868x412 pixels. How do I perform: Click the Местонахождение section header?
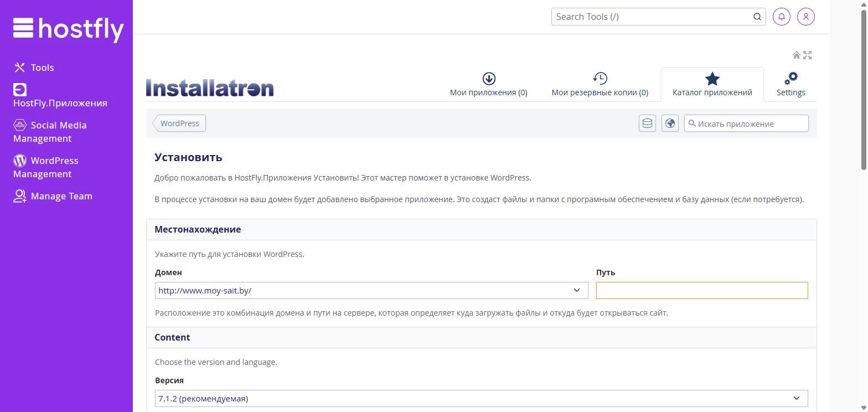481,229
